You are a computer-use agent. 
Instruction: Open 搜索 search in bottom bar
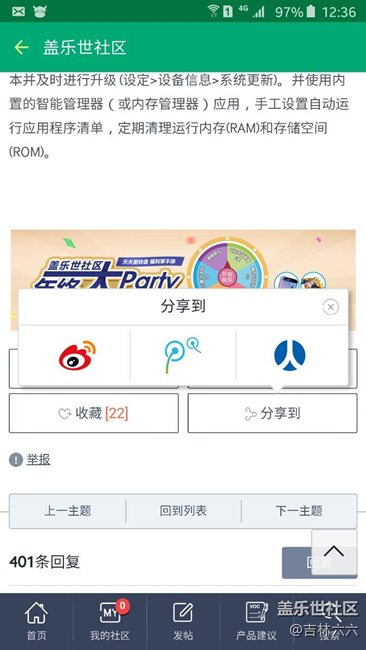(x=330, y=621)
